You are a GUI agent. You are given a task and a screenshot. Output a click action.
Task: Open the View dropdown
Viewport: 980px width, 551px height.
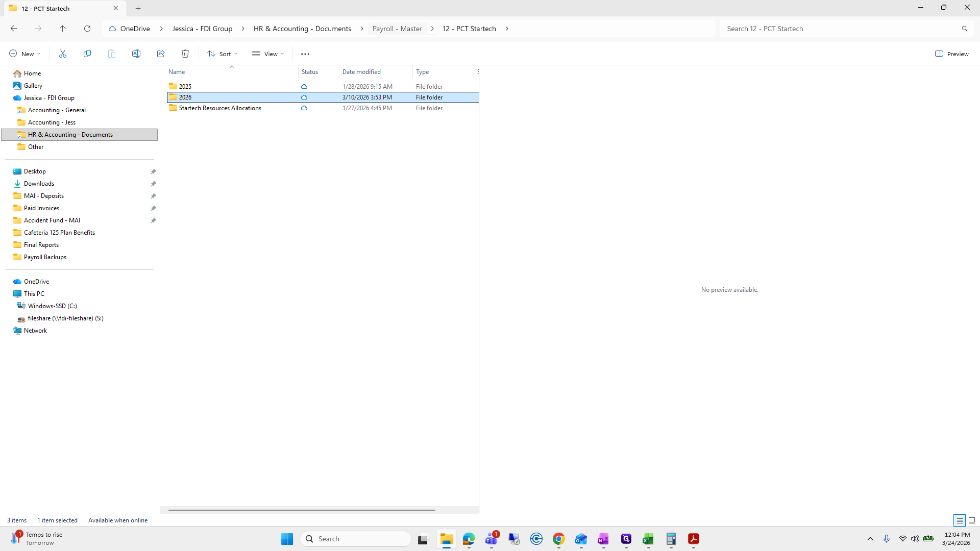(x=267, y=54)
